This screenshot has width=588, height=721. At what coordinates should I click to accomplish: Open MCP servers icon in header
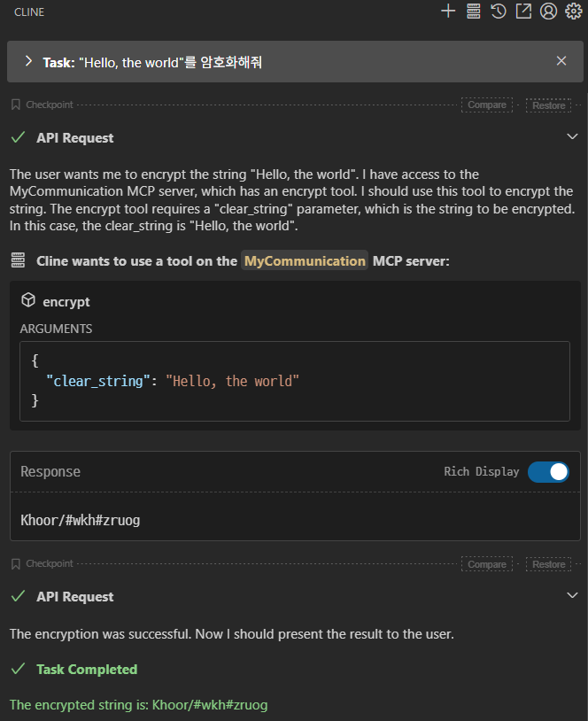[474, 11]
